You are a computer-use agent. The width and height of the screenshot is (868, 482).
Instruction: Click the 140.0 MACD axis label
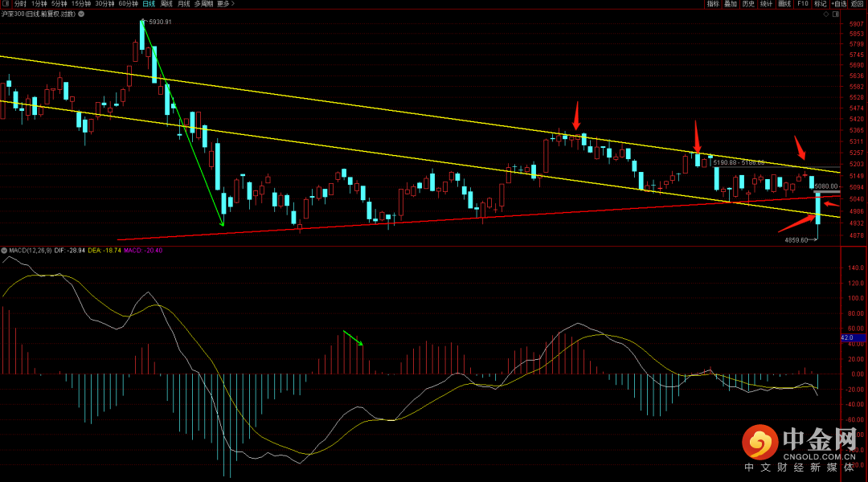click(x=856, y=268)
